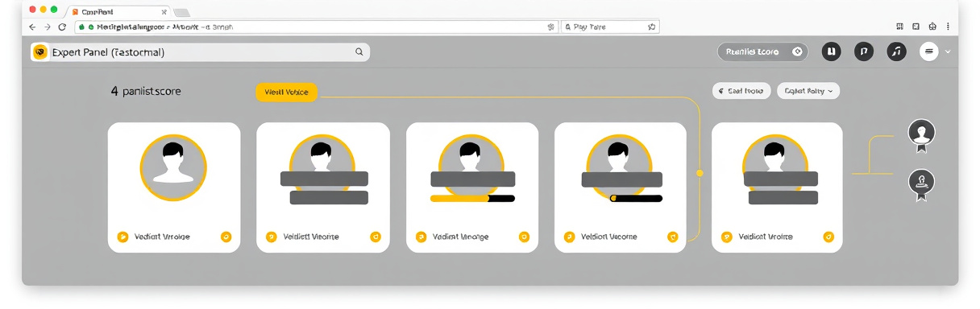Click the right yellow circle icon on third card
The height and width of the screenshot is (309, 980).
coord(524,237)
